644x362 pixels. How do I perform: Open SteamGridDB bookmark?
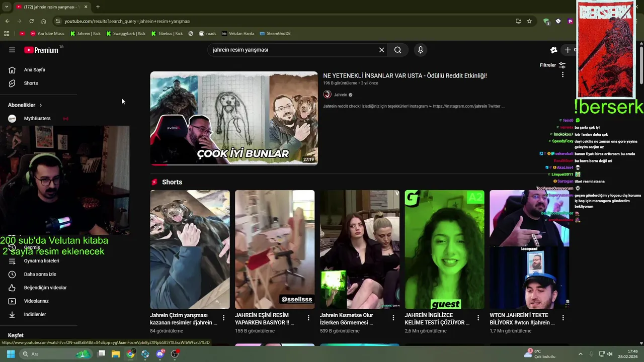tap(275, 33)
